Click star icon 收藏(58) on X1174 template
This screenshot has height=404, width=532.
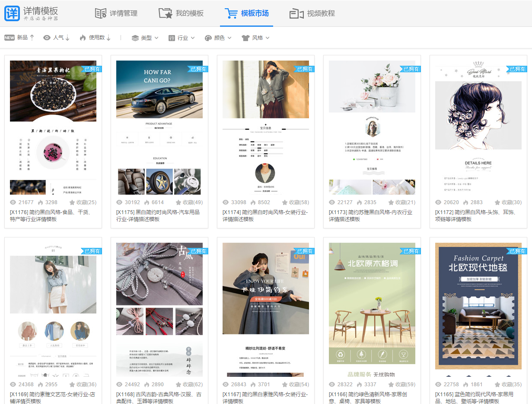point(285,202)
